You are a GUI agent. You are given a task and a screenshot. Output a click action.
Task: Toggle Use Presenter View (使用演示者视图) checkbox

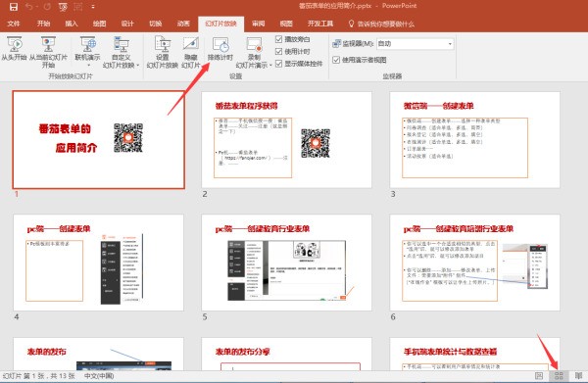(336, 60)
